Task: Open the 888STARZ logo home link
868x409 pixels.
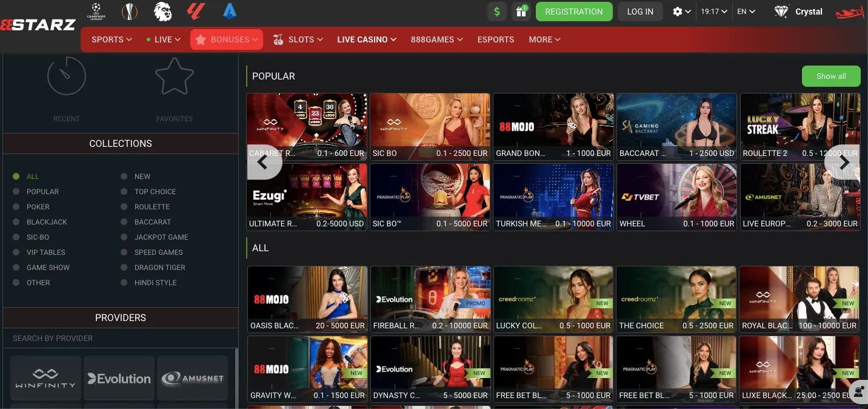Action: click(x=38, y=25)
